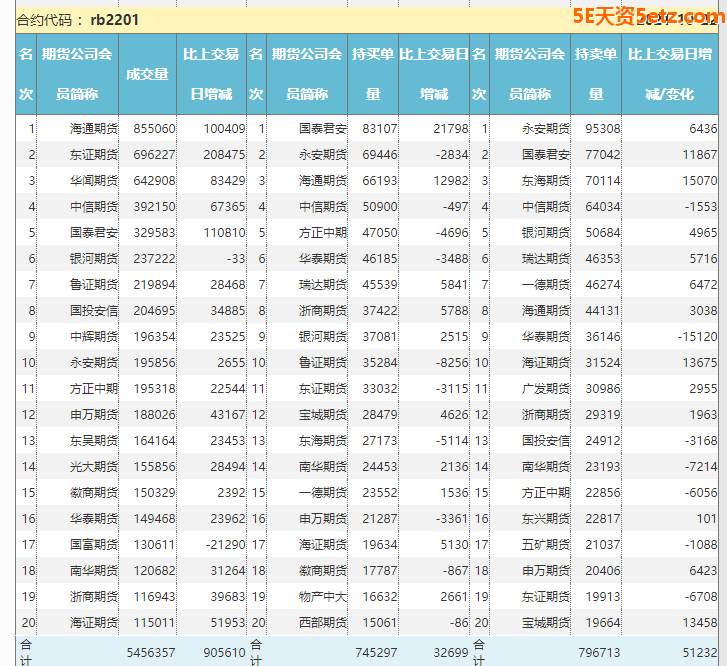The width and height of the screenshot is (727, 666).
Task: Click the total long position 745297
Action: 376,652
